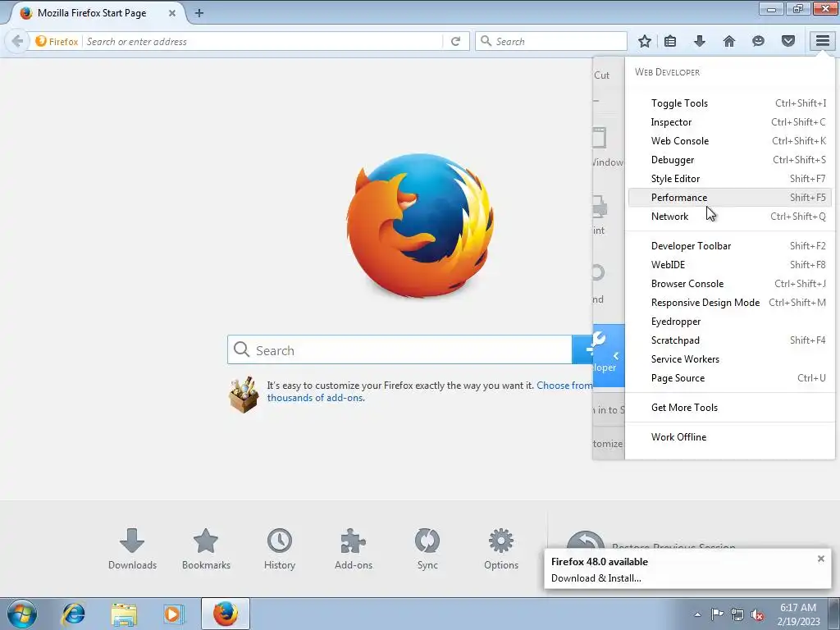Screen dimensions: 840x630
Task: Open Bookmarks shortcut at page bottom
Action: coord(206,549)
